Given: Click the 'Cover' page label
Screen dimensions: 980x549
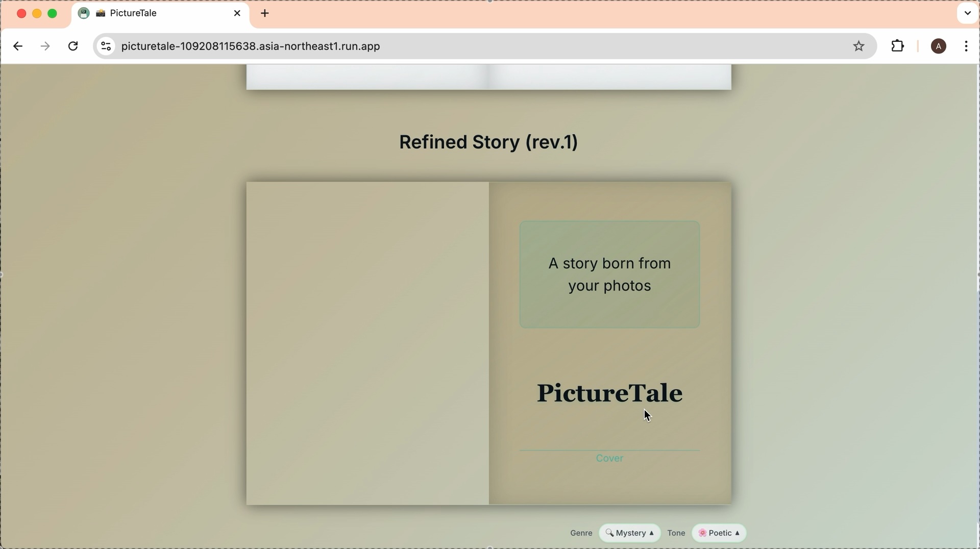Looking at the screenshot, I should [x=610, y=459].
